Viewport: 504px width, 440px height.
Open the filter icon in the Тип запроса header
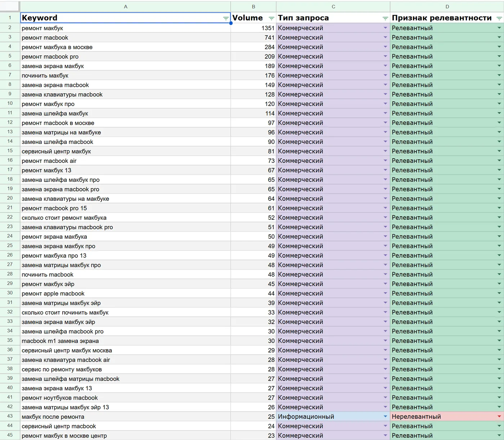385,18
